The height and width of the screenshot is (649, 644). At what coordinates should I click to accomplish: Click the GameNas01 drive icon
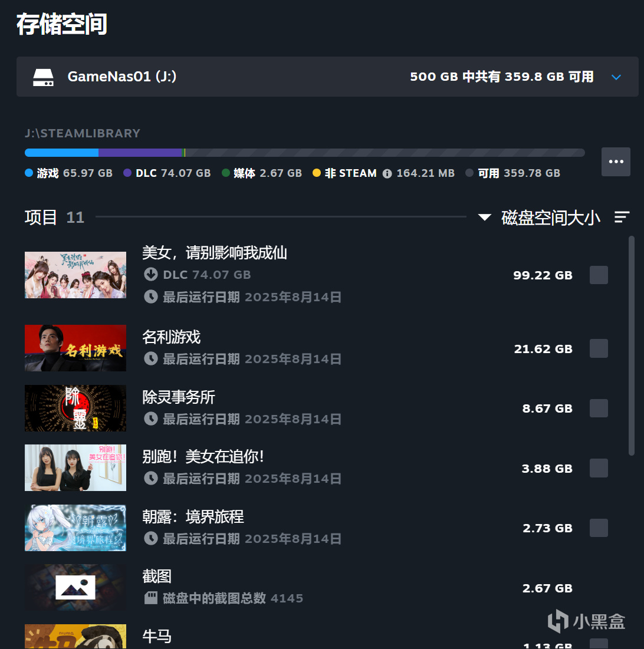[43, 77]
